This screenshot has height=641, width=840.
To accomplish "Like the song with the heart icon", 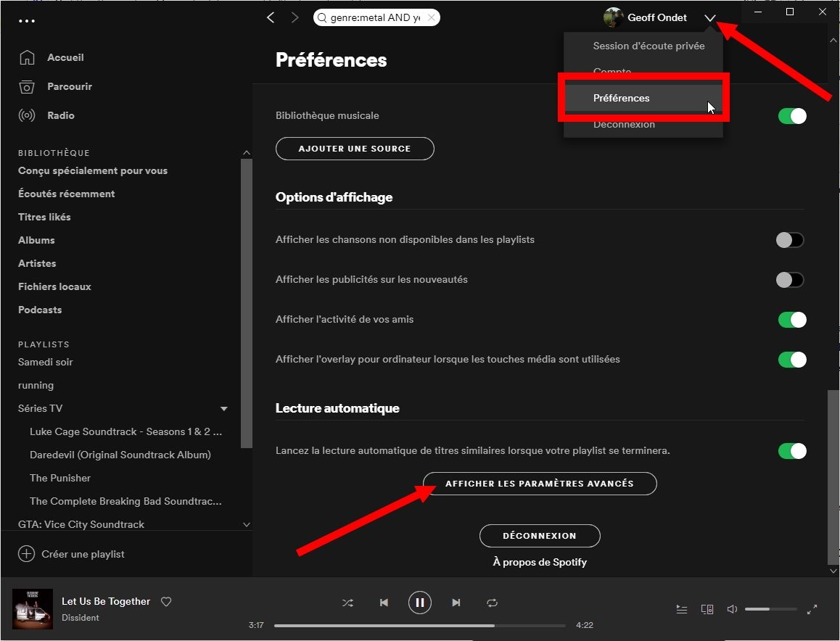I will [166, 601].
